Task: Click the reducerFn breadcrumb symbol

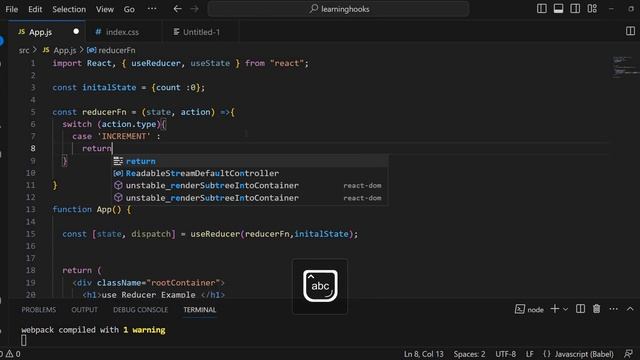Action: coord(111,50)
